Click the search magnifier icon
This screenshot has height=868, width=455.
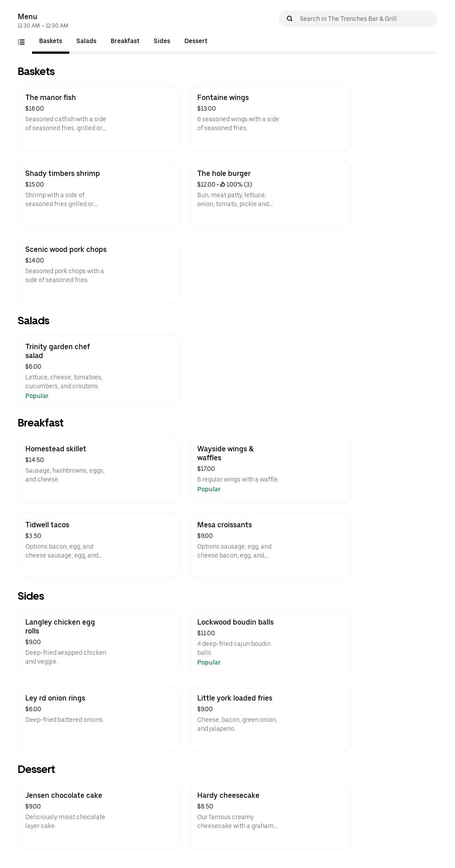pos(290,19)
